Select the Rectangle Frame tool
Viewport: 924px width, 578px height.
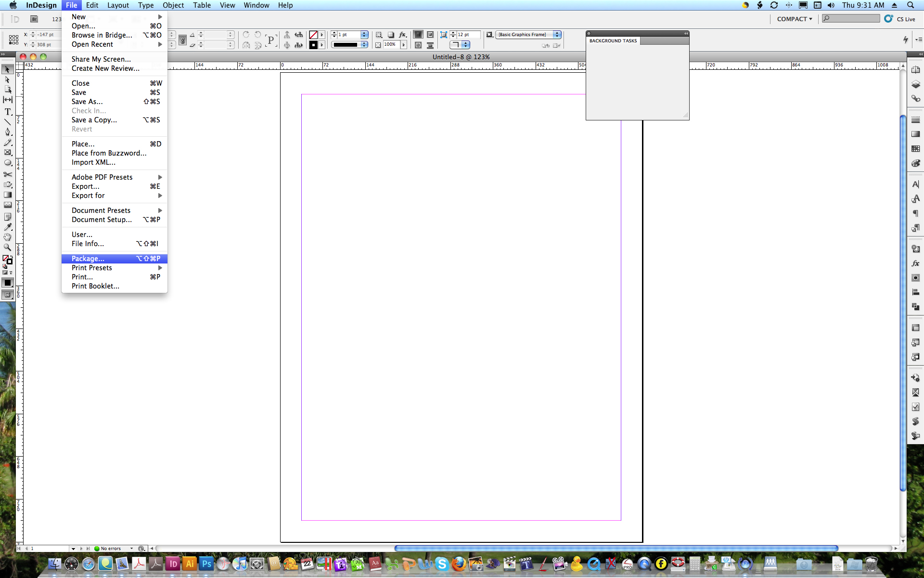8,152
